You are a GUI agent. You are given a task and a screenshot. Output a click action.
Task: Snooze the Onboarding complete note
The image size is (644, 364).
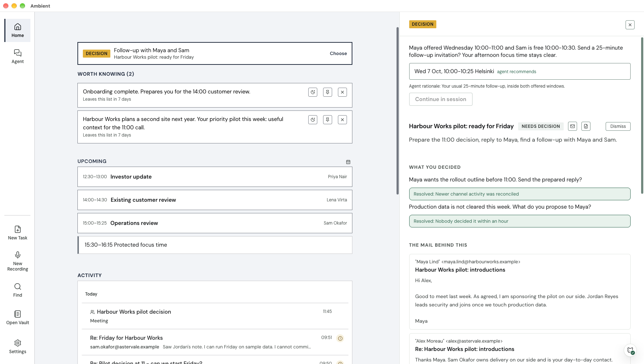(313, 92)
